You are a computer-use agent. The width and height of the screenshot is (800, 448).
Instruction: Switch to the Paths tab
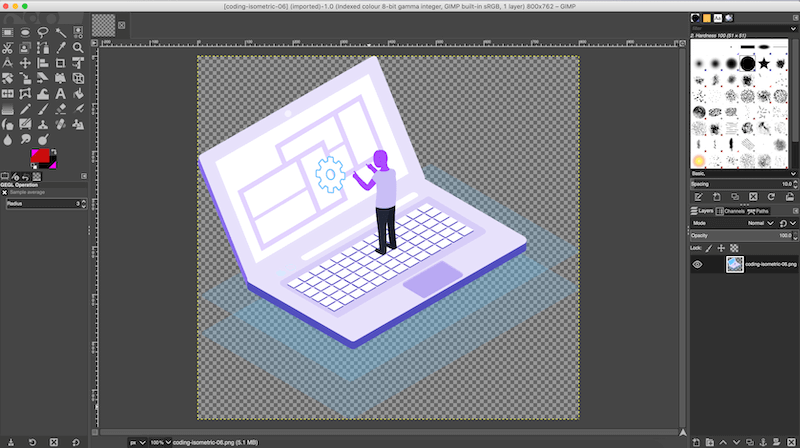761,211
